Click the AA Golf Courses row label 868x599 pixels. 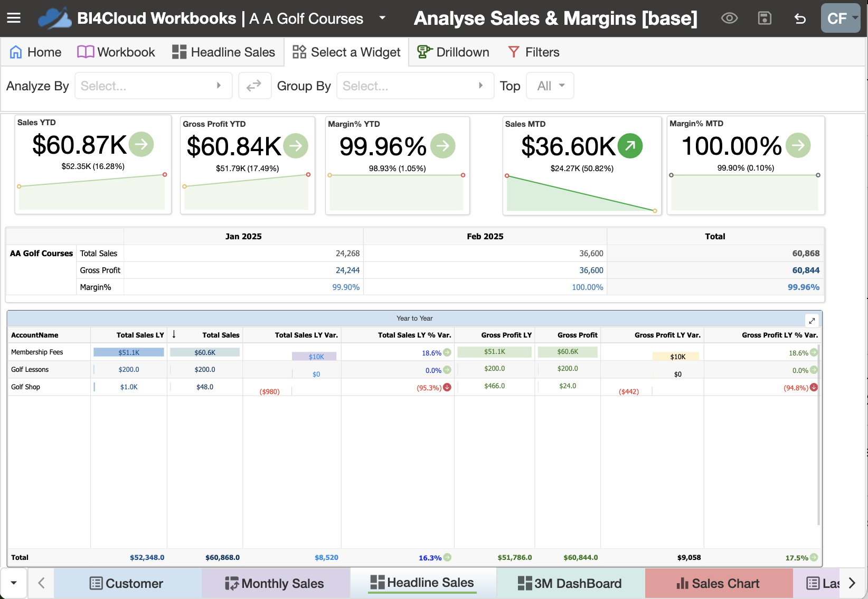coord(41,254)
